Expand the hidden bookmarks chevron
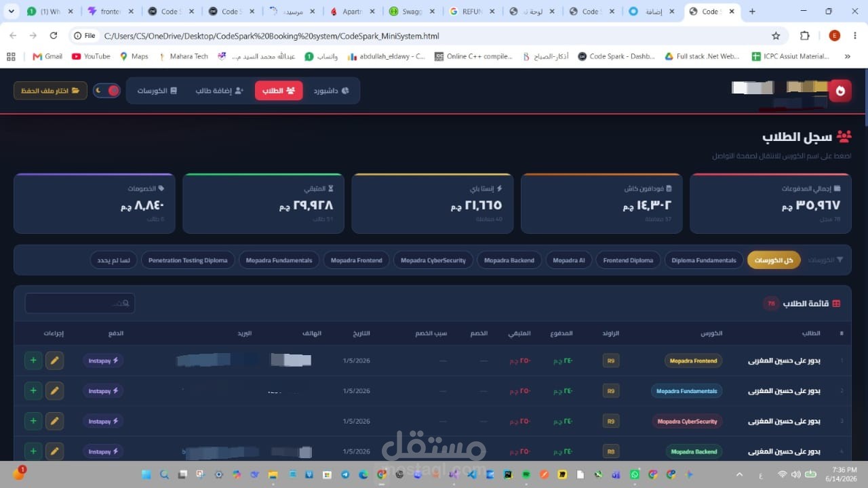 pyautogui.click(x=848, y=56)
